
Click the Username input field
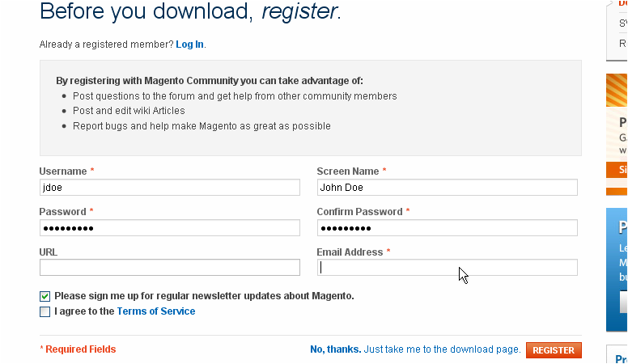tap(169, 187)
